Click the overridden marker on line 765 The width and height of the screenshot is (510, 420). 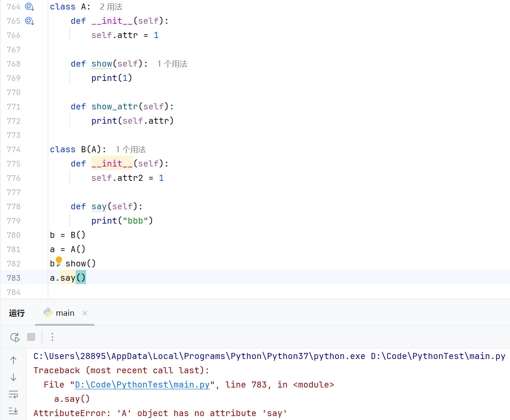[x=29, y=21]
